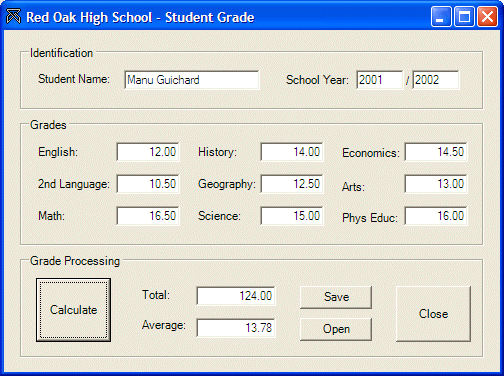Image resolution: width=504 pixels, height=376 pixels.
Task: Click the "Phys Educ:" label
Action: click(370, 218)
